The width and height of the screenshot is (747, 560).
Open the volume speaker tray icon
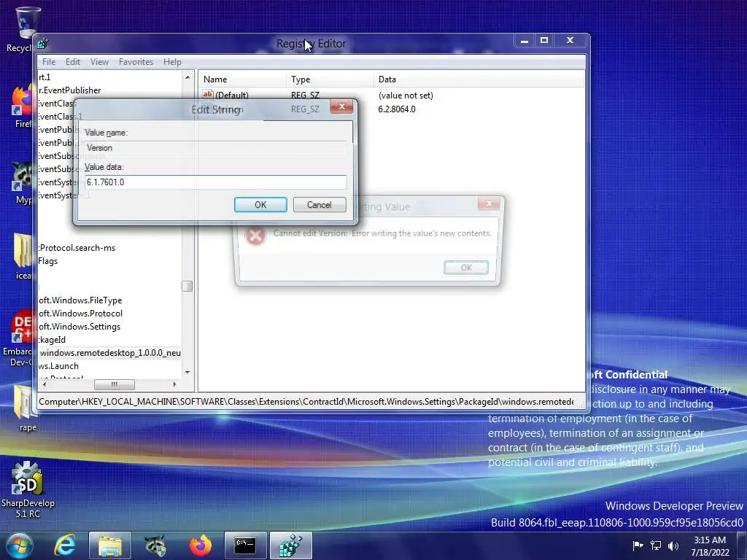(673, 545)
